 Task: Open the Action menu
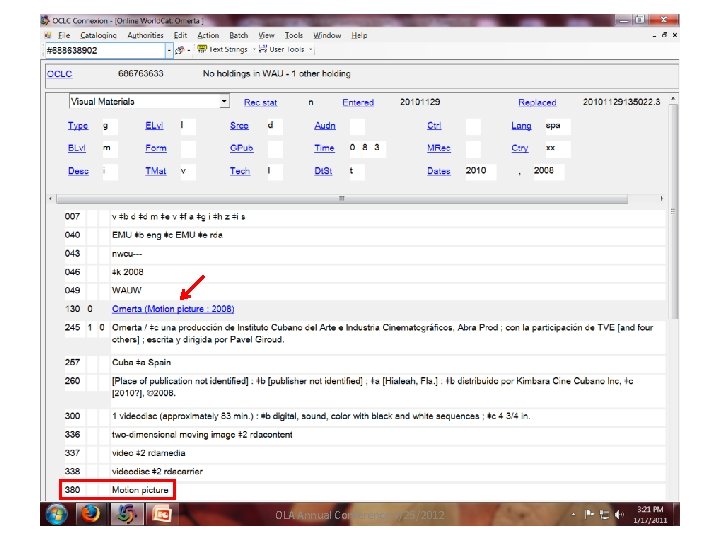pyautogui.click(x=208, y=35)
